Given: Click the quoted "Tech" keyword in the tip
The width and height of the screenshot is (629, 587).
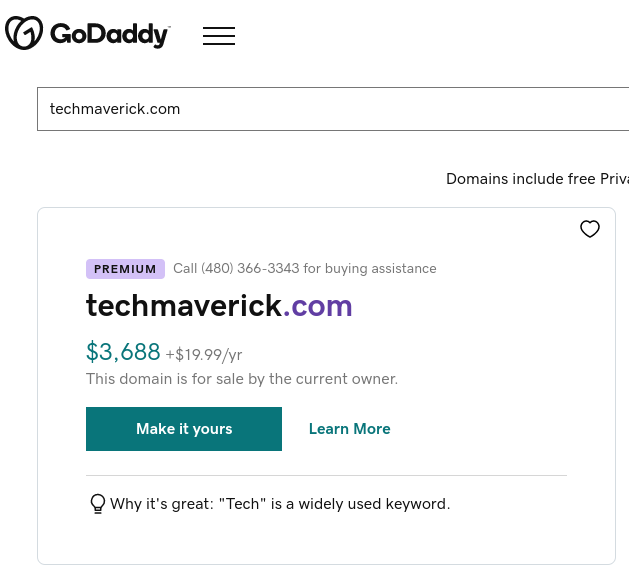Looking at the screenshot, I should coord(240,504).
